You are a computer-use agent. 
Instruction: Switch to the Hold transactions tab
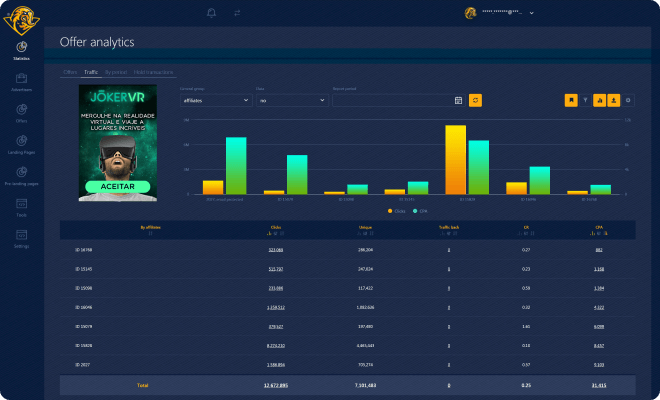153,72
